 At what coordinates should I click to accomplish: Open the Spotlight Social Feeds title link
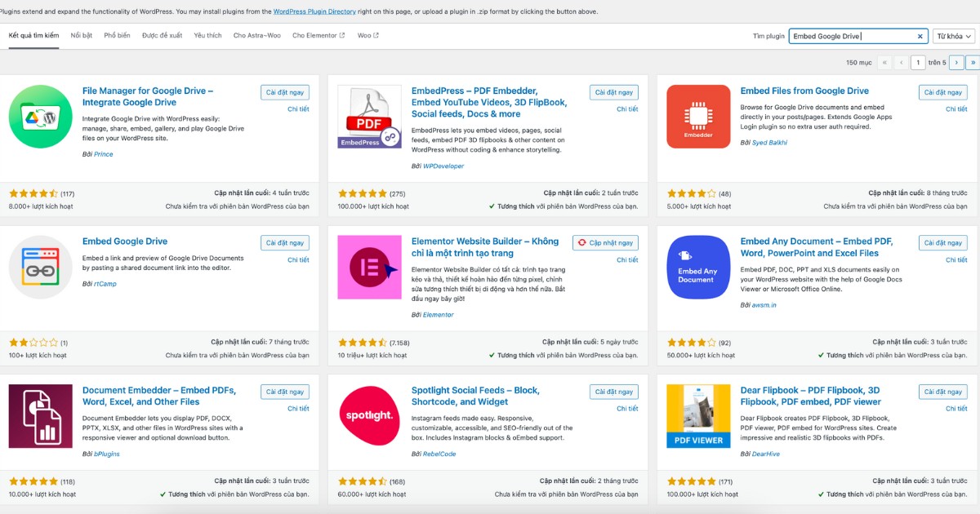475,396
